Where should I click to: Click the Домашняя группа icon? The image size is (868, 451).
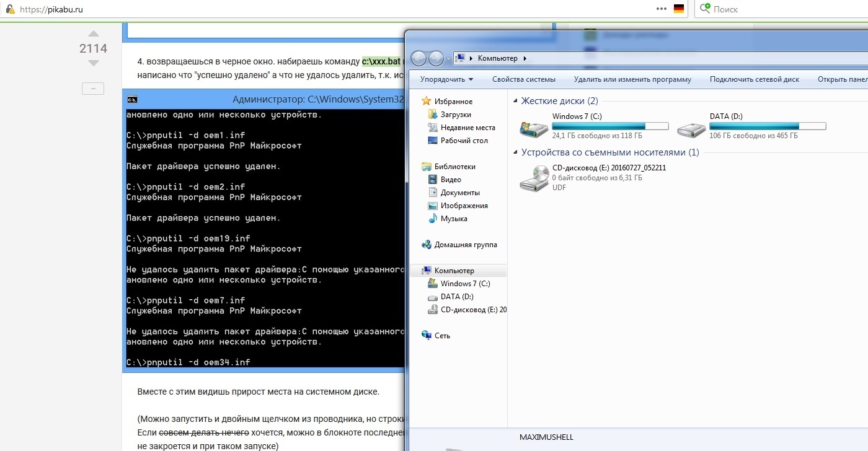pos(426,244)
